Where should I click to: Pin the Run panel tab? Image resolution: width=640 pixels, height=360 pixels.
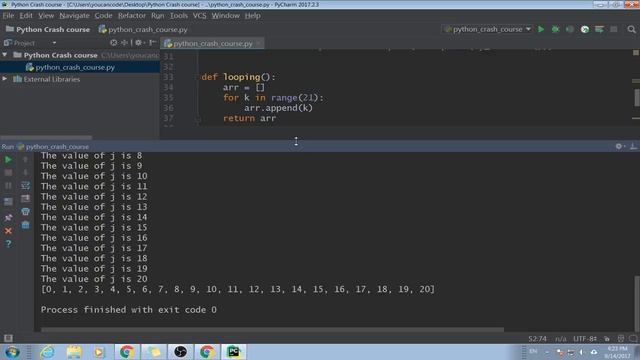click(x=8, y=218)
